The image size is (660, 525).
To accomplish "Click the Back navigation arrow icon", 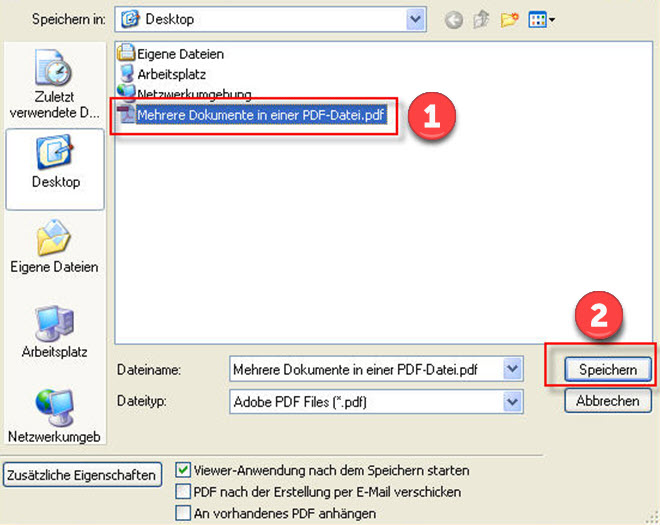I will (454, 20).
